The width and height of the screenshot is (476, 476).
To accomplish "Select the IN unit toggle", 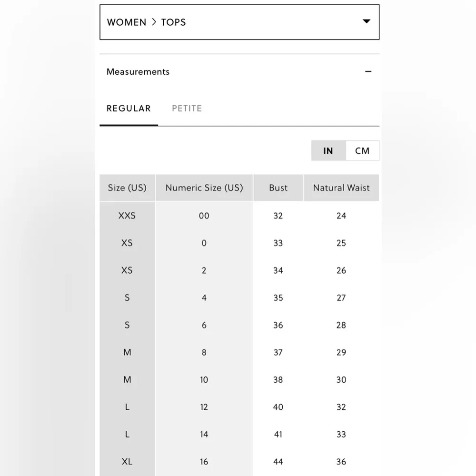I will point(328,151).
